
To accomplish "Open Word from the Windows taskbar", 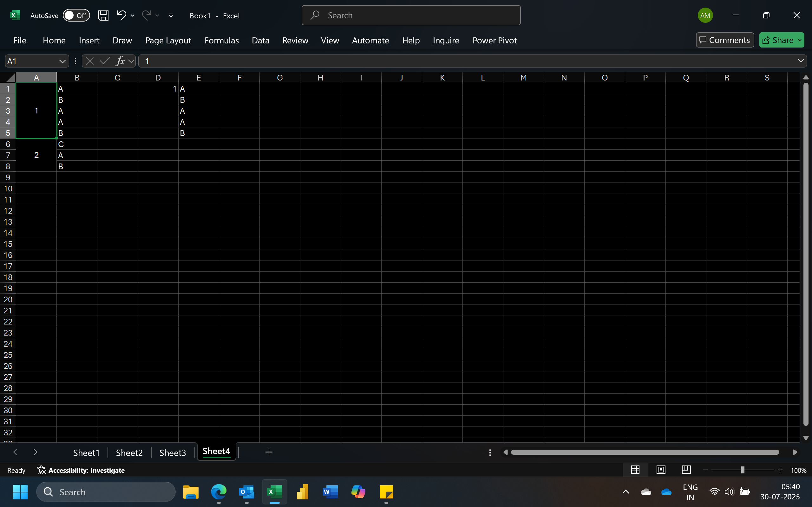I will coord(330,492).
